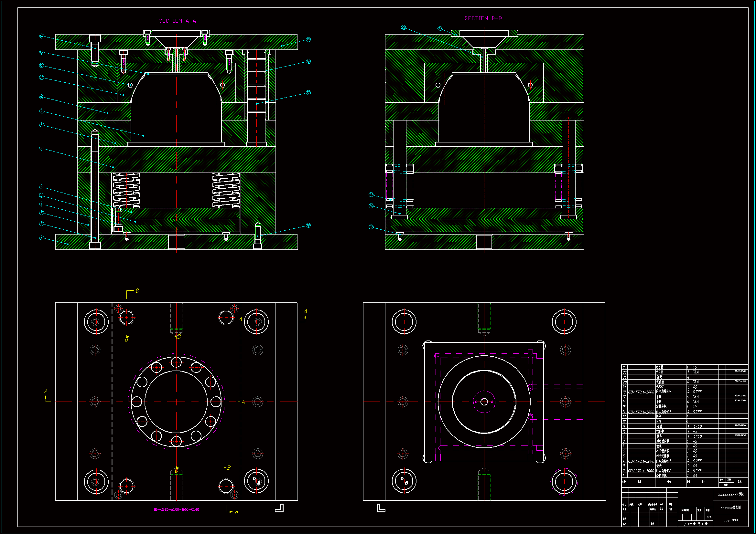The height and width of the screenshot is (534, 756).
Task: Select part balloon number 18
Action: click(x=308, y=225)
